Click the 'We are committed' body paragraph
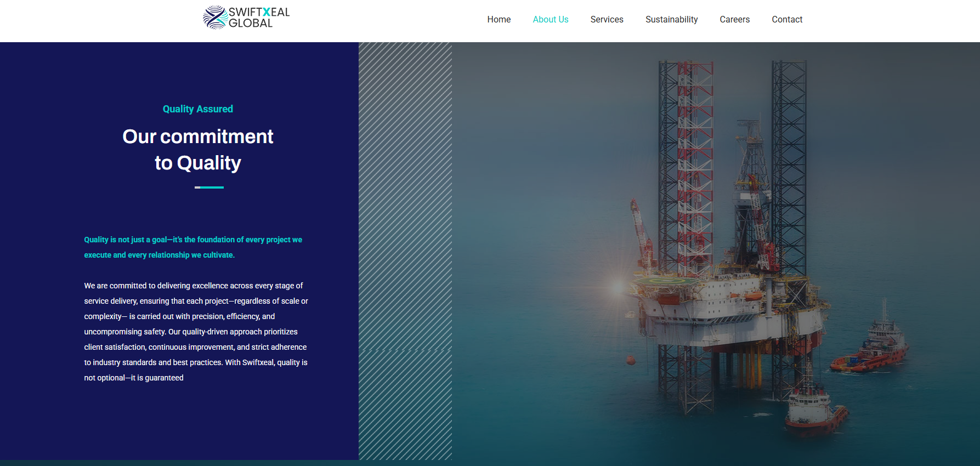 click(196, 332)
